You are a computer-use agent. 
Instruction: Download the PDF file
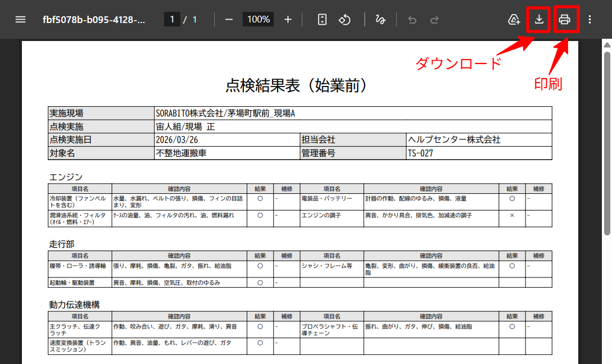(x=539, y=20)
